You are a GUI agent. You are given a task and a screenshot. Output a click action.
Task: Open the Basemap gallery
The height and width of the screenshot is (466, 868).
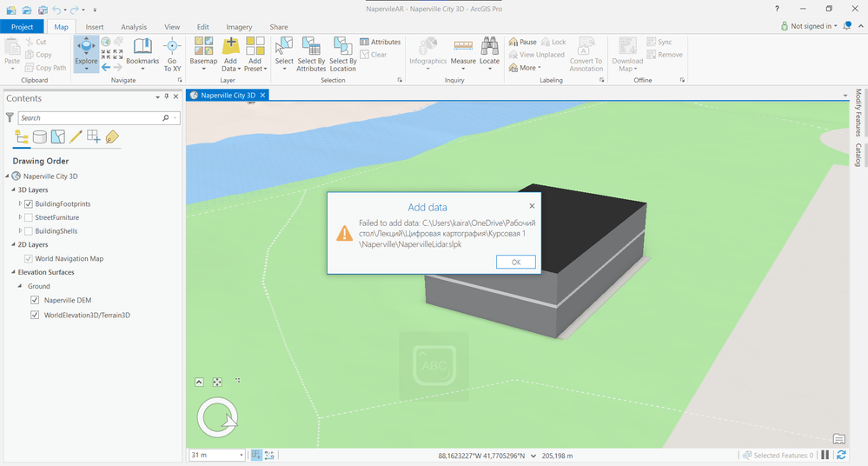point(203,54)
